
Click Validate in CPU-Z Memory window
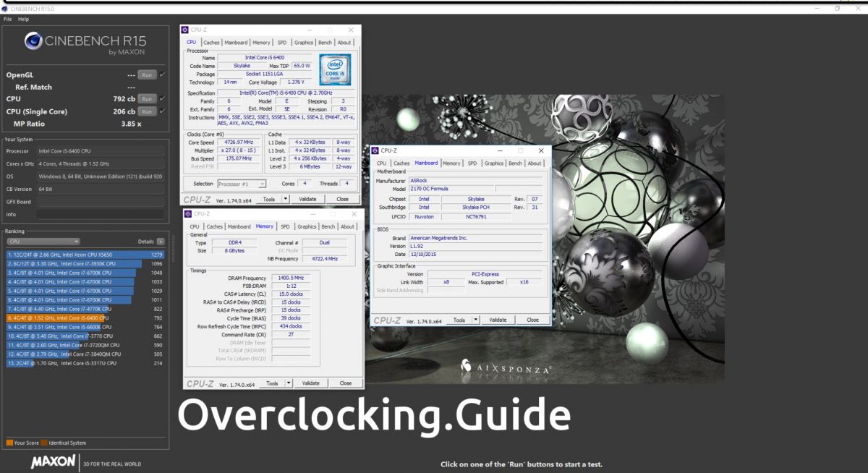[x=311, y=383]
